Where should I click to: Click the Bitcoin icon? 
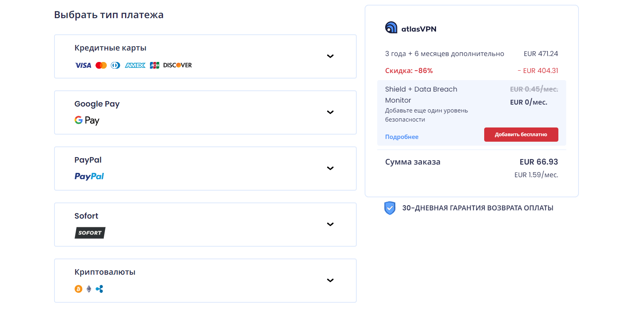click(79, 289)
